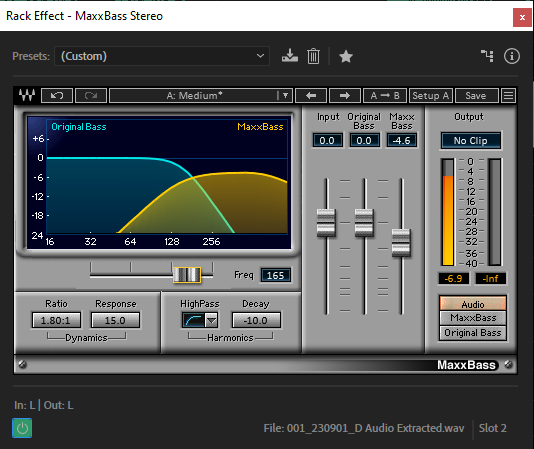Switch to Setup A toggle

(430, 95)
